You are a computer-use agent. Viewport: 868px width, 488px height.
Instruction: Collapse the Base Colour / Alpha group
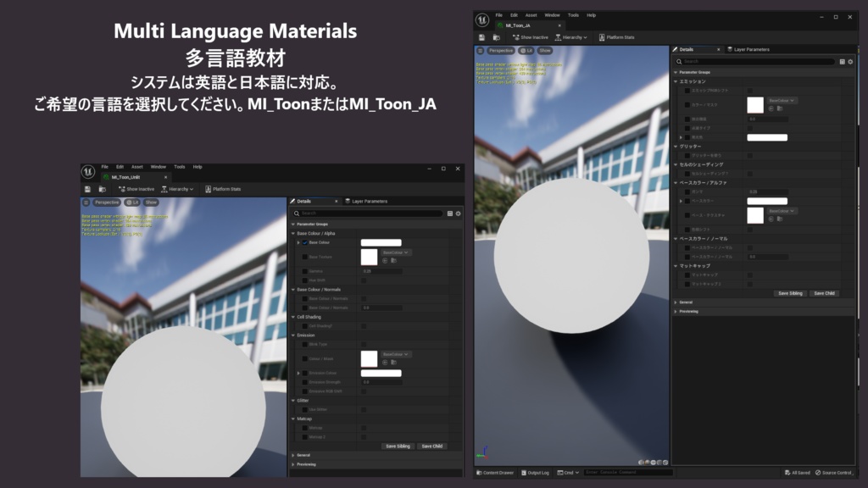pyautogui.click(x=293, y=234)
